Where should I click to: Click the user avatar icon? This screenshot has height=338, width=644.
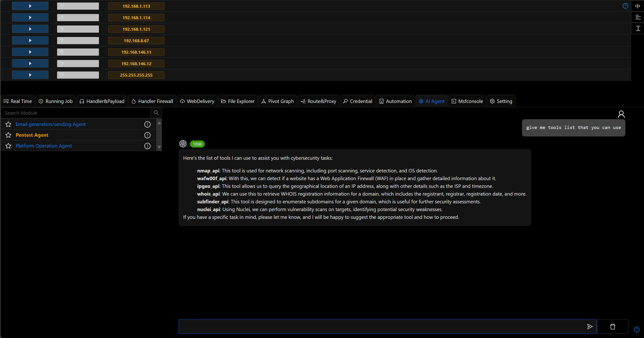coord(621,114)
